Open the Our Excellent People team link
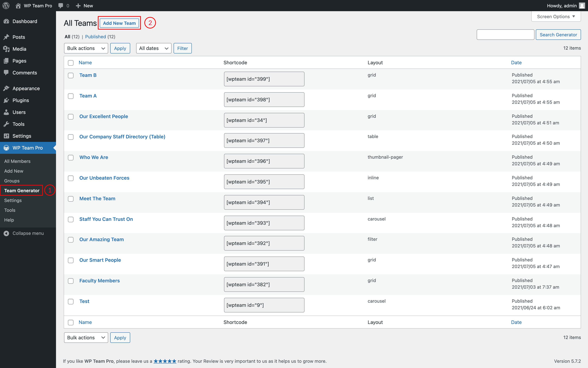588x368 pixels. 104,116
